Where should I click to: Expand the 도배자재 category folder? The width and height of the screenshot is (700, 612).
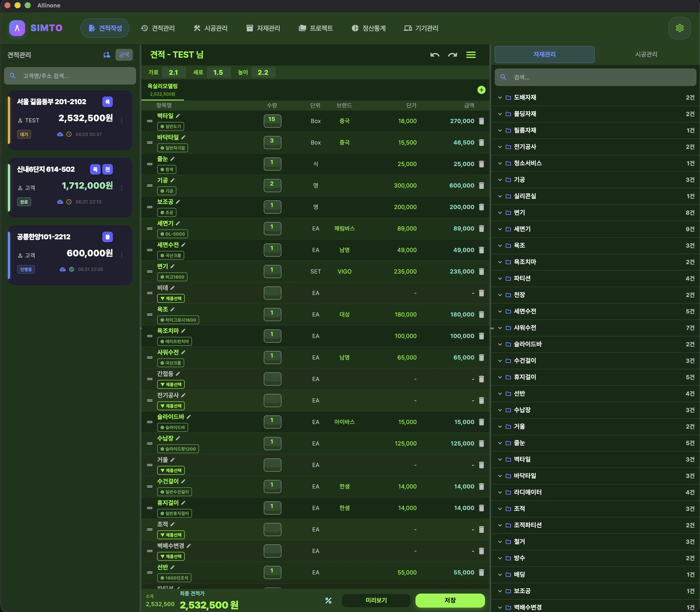click(x=595, y=98)
